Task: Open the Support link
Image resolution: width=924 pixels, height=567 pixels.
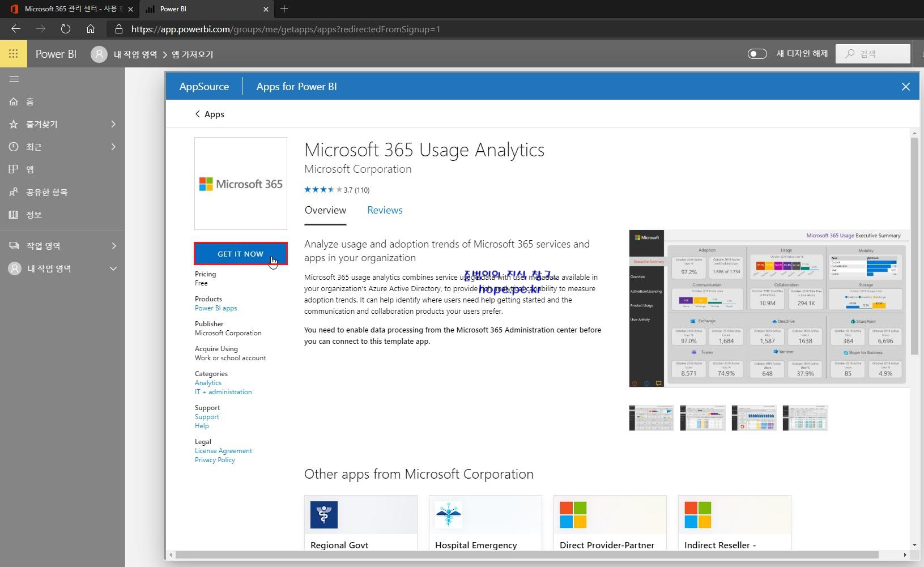Action: coord(207,417)
